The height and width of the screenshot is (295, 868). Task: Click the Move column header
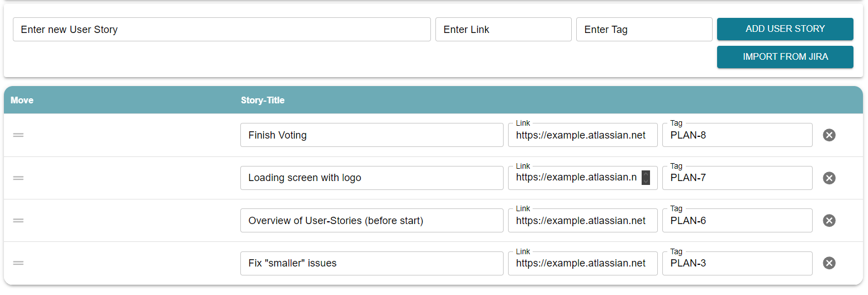click(x=22, y=101)
